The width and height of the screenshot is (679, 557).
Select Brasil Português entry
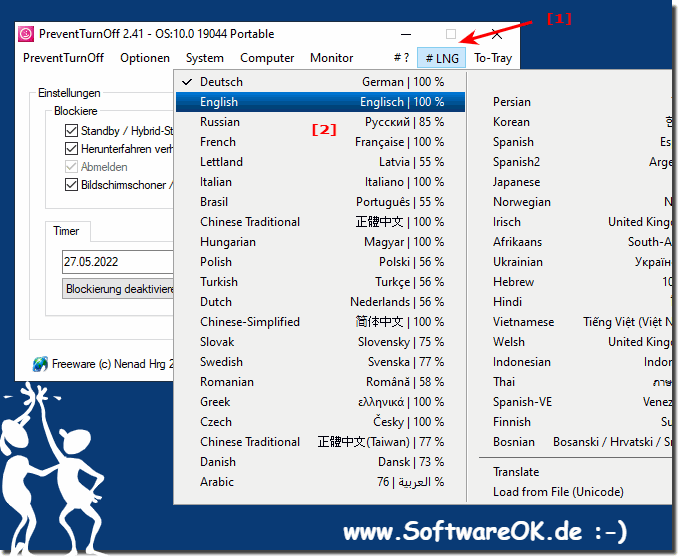coord(320,202)
